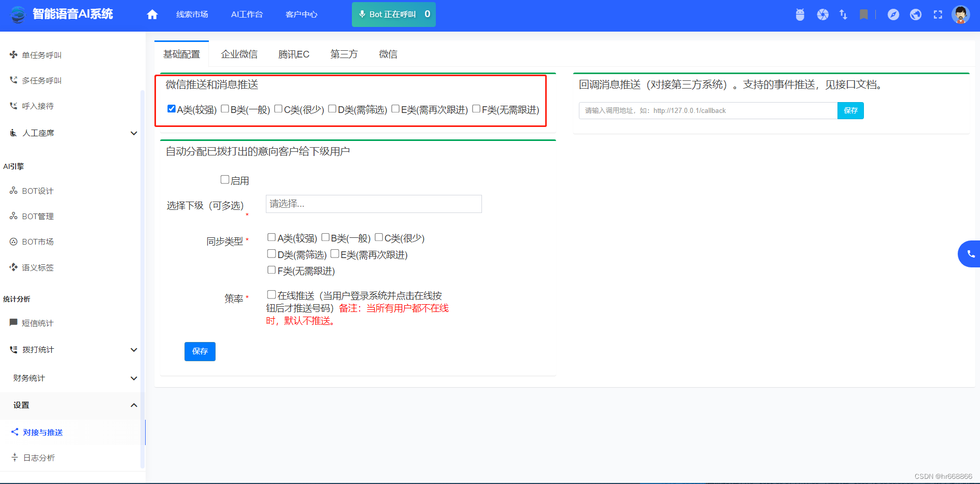This screenshot has height=484, width=980.
Task: Open 单任务呼叫 in the sidebar
Action: pos(41,55)
